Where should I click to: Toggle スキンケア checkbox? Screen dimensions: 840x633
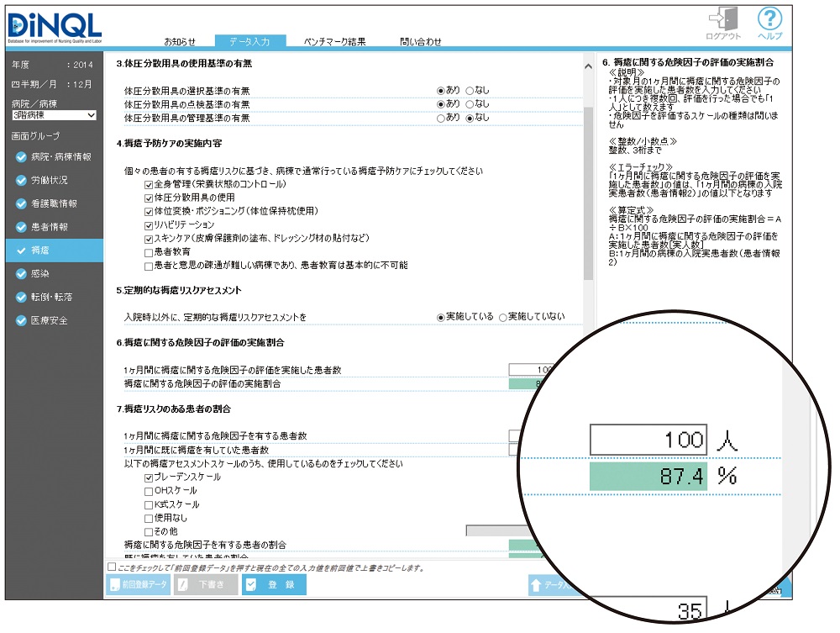point(149,239)
